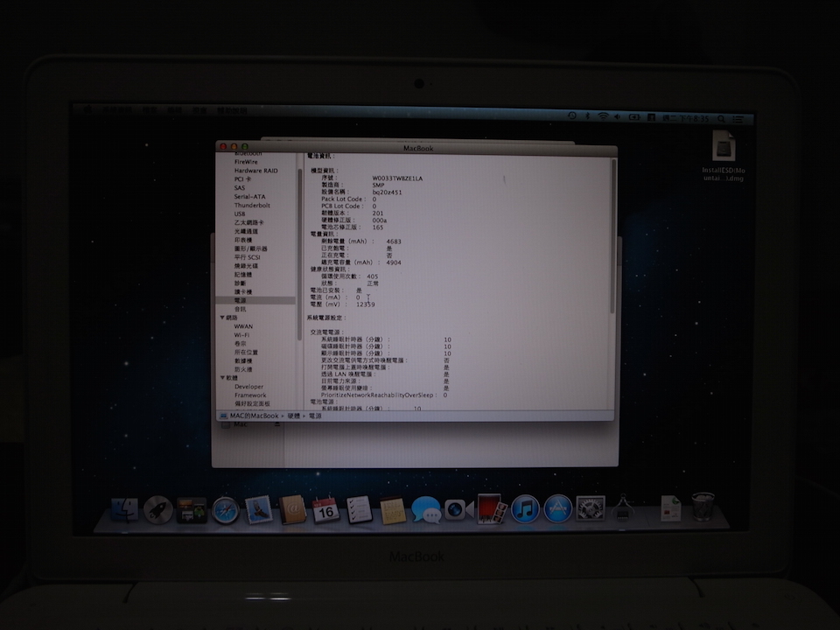Click volume speaker icon in menu bar

point(618,116)
